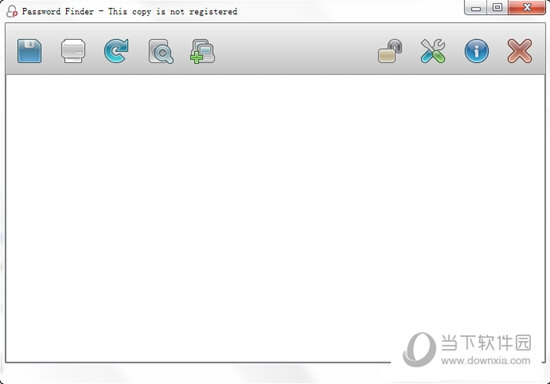This screenshot has height=384, width=550.
Task: Refresh the list with the blue arrow icon
Action: pyautogui.click(x=116, y=51)
